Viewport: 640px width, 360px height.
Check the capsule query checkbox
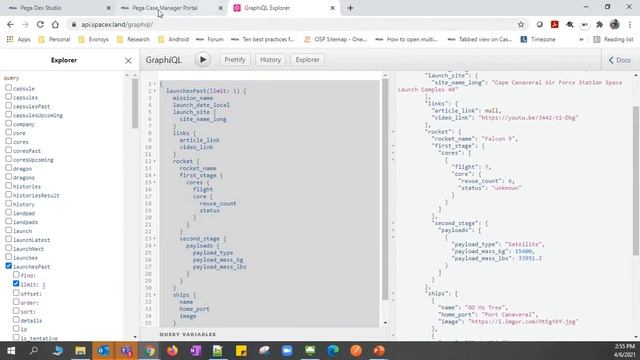[9, 88]
